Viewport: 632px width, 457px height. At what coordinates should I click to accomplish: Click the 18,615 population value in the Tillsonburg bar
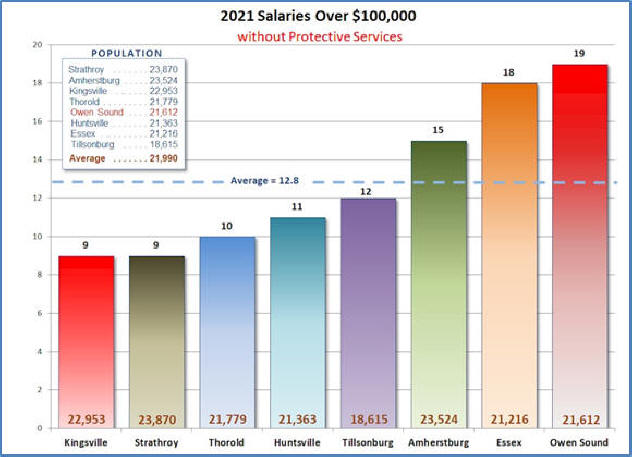(368, 419)
